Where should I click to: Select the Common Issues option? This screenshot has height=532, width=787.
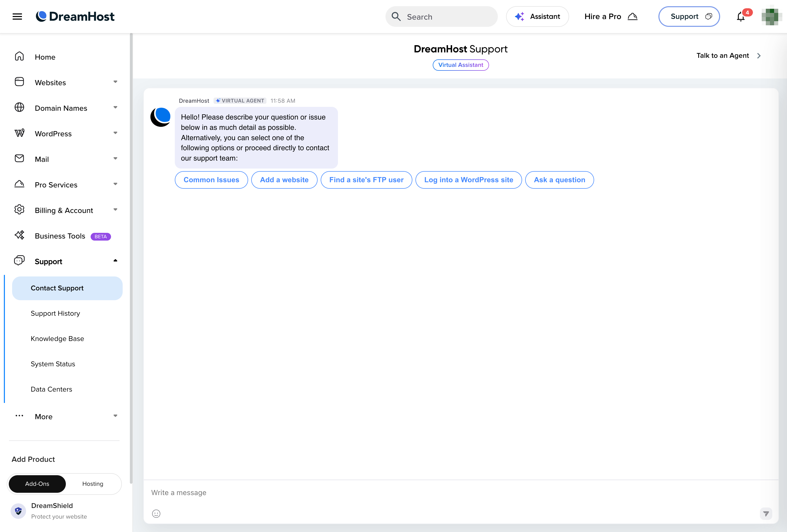click(211, 180)
